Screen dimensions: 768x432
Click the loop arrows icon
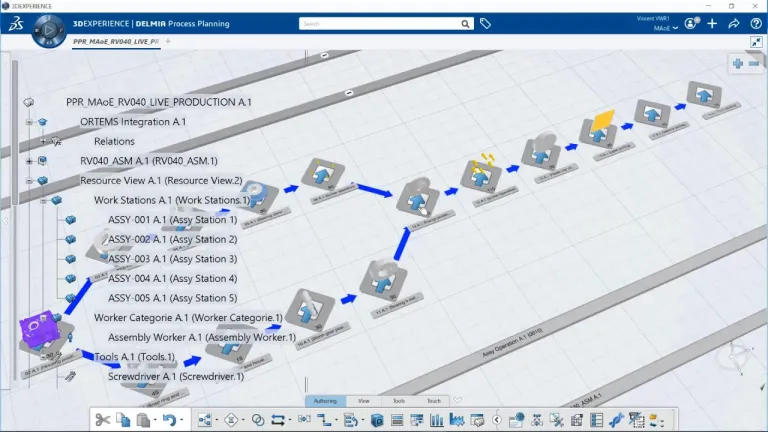tap(278, 420)
